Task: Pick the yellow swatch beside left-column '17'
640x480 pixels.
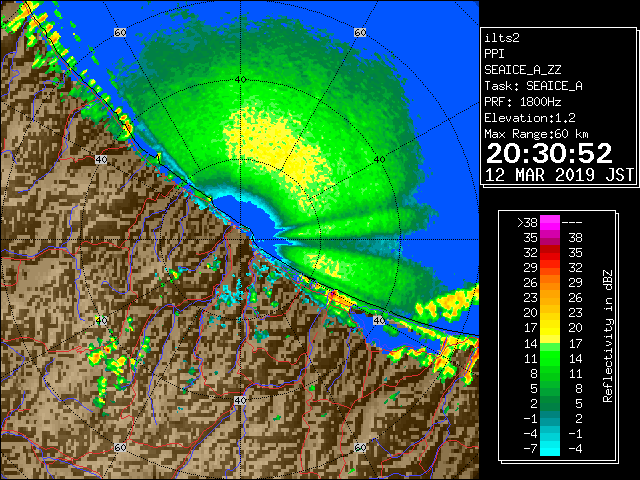Action: pyautogui.click(x=550, y=328)
